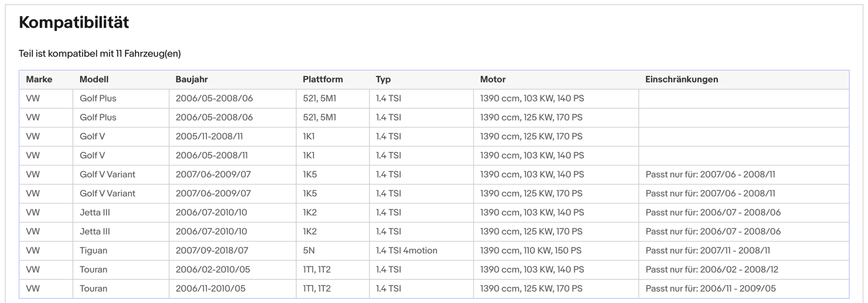Select the Baujahr cell '2006/11-2010/05'

(210, 289)
